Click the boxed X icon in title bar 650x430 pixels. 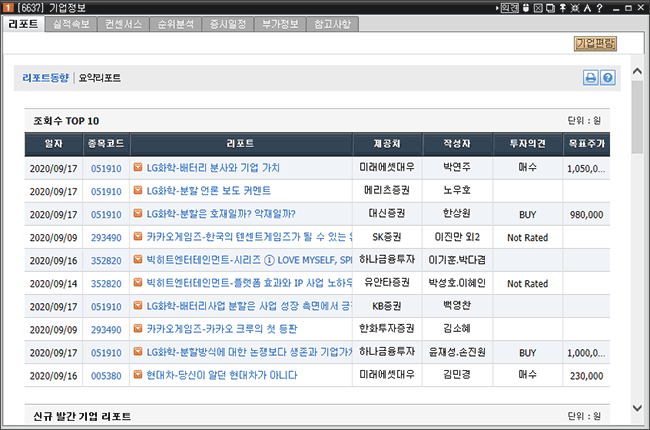tap(538, 8)
